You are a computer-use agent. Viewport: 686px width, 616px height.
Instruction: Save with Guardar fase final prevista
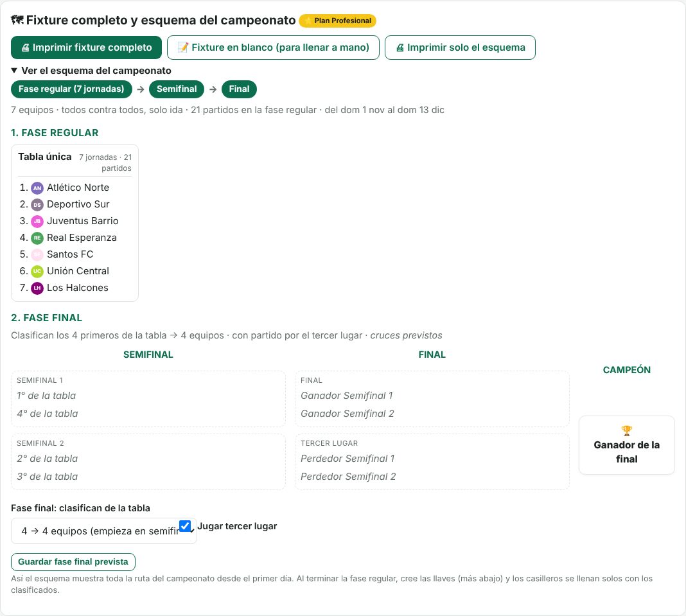(73, 562)
